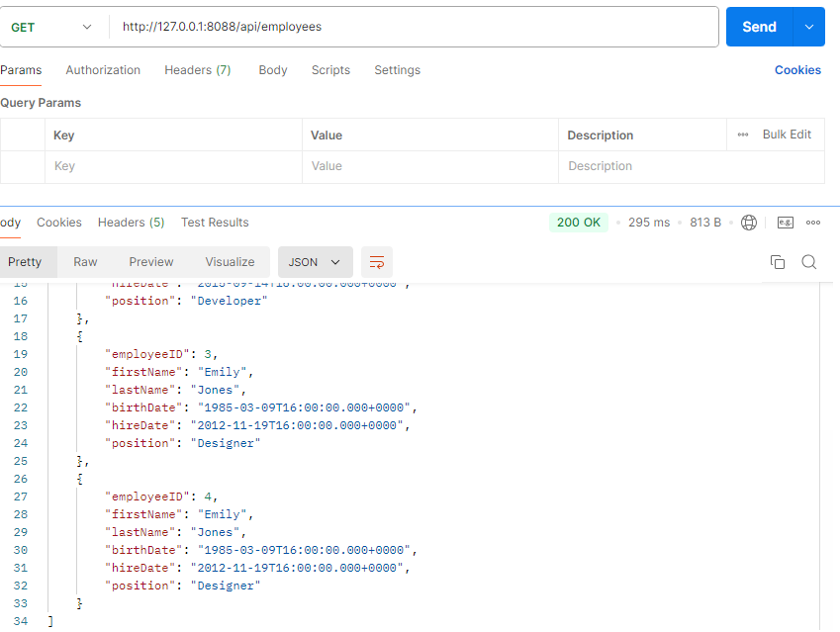This screenshot has height=632, width=840.
Task: Open column options ellipsis beside Bulk Edit
Action: click(x=743, y=135)
